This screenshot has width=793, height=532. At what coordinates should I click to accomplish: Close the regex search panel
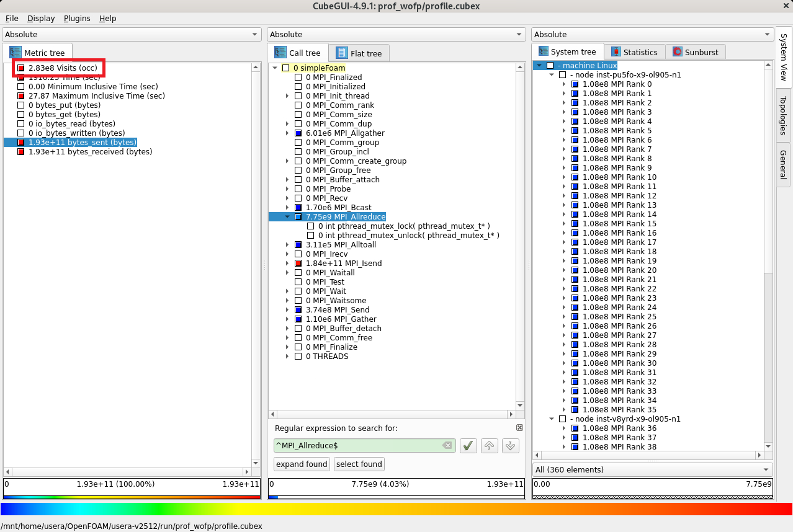click(519, 428)
